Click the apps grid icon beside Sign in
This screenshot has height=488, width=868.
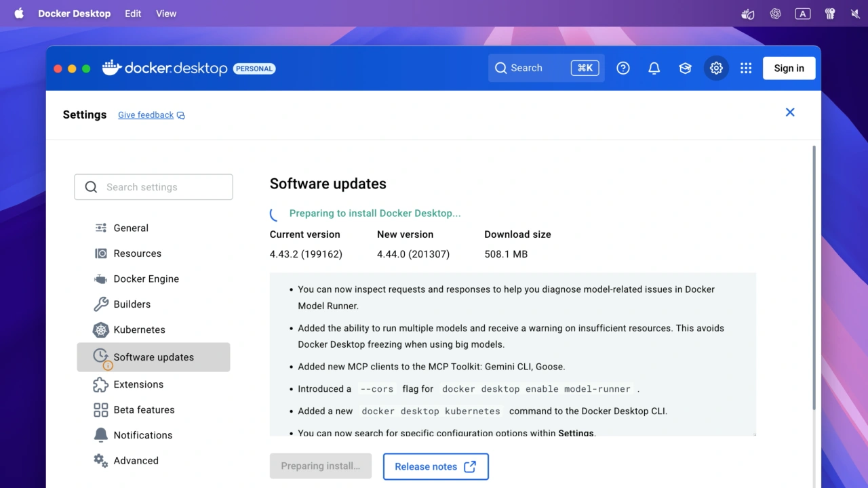tap(745, 68)
